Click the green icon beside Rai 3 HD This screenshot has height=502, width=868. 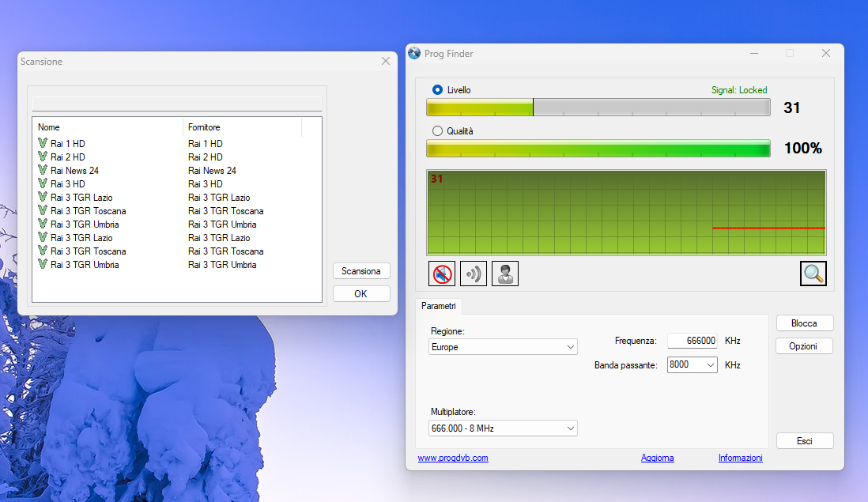(43, 183)
